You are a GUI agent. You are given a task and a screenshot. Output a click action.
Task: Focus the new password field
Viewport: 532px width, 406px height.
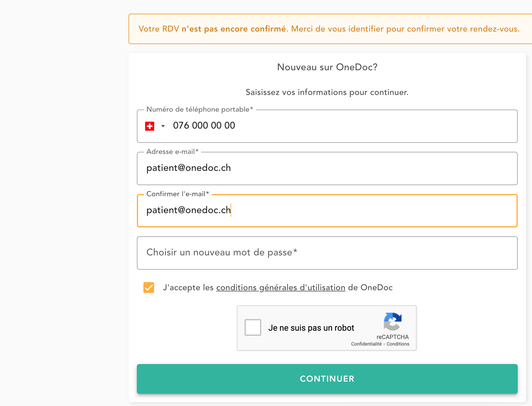pos(327,253)
